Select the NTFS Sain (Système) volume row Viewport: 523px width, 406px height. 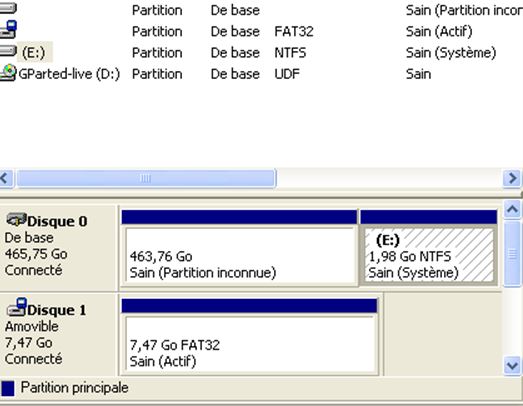click(262, 52)
